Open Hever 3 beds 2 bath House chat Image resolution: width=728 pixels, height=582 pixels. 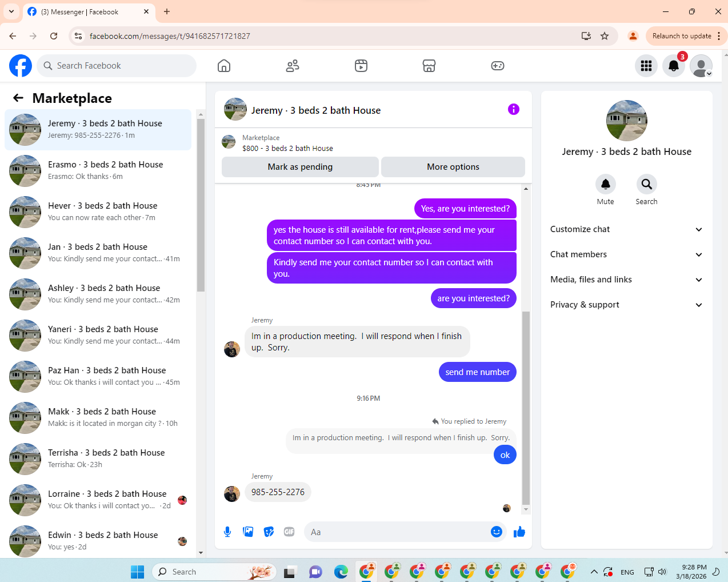click(x=98, y=212)
